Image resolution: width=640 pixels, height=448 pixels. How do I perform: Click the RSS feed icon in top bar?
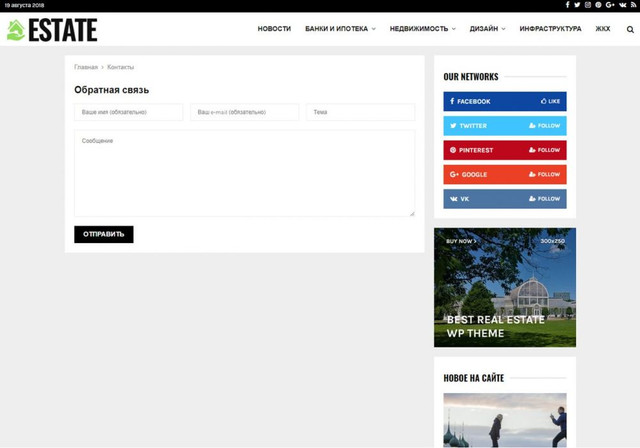point(633,5)
